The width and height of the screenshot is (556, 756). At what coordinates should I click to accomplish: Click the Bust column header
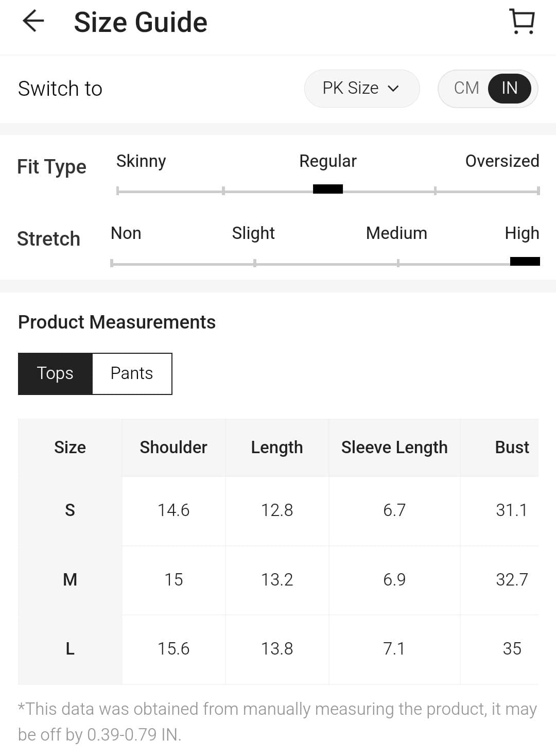[512, 447]
